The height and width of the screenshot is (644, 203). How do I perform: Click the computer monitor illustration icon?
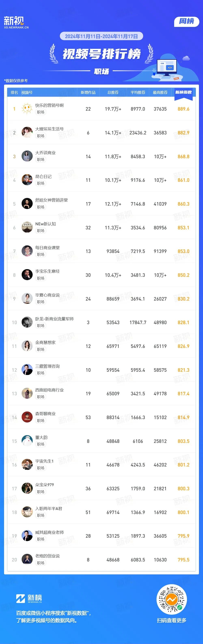click(x=166, y=67)
